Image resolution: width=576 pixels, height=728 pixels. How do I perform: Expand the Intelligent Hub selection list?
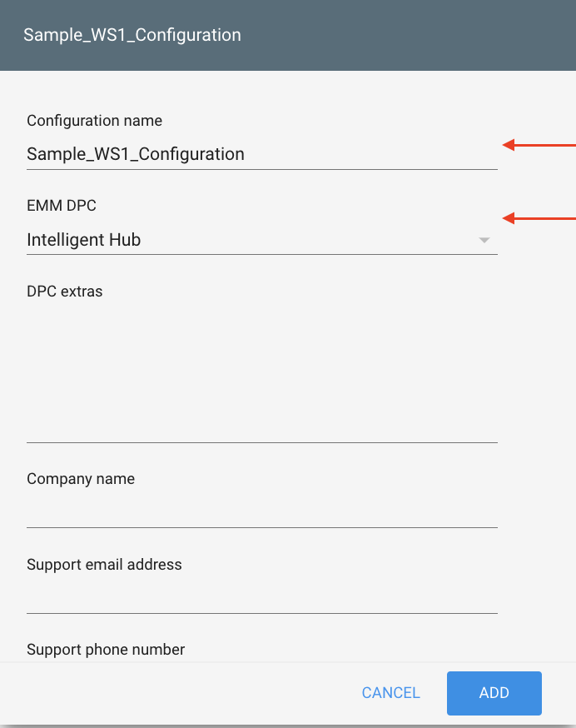click(484, 240)
